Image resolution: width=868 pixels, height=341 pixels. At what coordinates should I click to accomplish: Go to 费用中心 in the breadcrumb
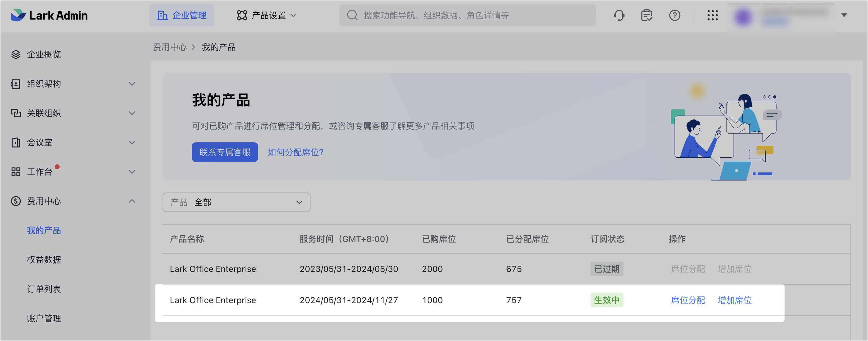point(170,47)
